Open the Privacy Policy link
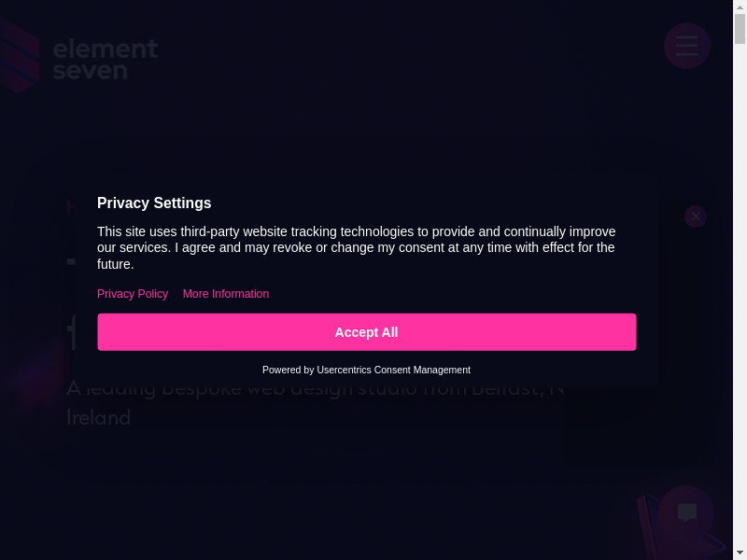Image resolution: width=747 pixels, height=560 pixels. 133,294
